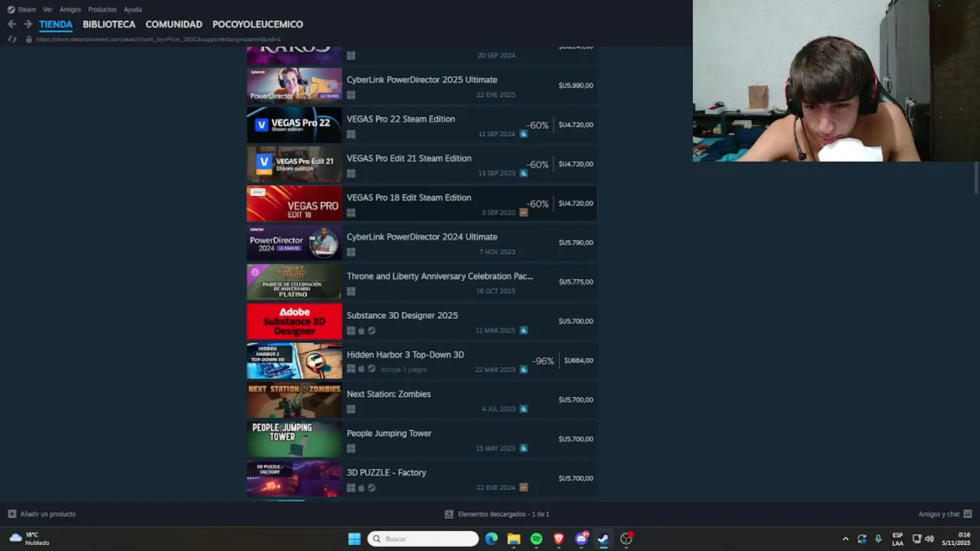The image size is (980, 551).
Task: Click the store URL address text
Action: click(x=158, y=39)
